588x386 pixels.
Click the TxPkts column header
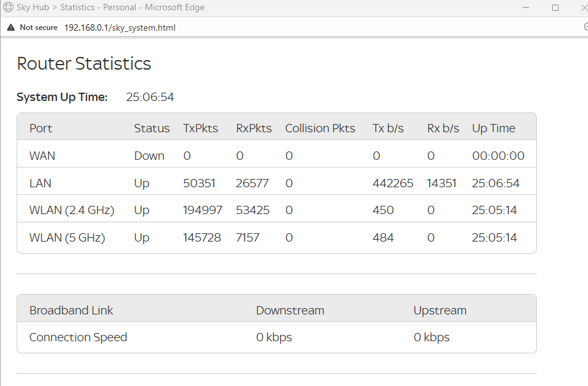(200, 128)
